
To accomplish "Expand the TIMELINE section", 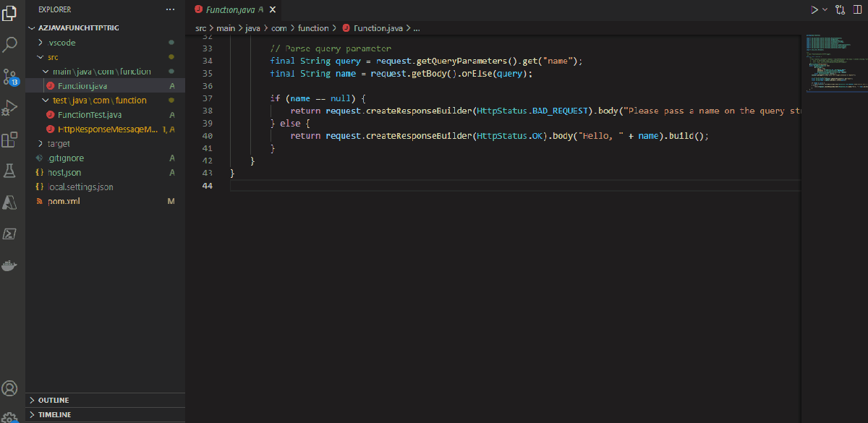I will coord(106,415).
